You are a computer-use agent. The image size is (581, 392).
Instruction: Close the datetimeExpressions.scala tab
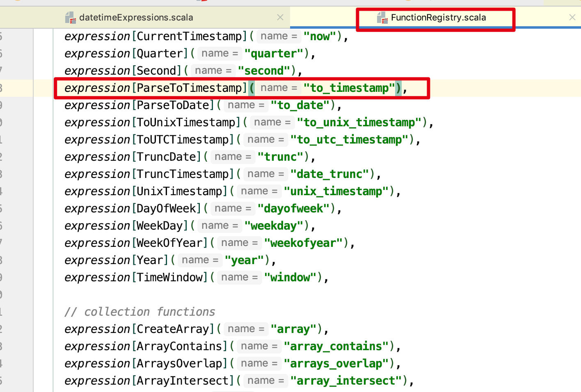[280, 17]
